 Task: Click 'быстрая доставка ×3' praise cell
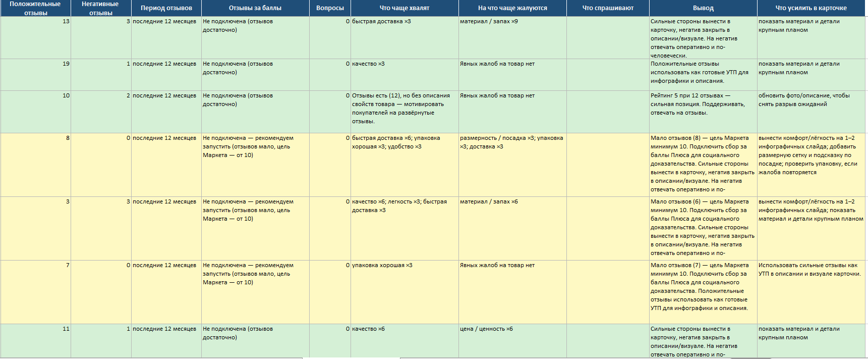404,38
